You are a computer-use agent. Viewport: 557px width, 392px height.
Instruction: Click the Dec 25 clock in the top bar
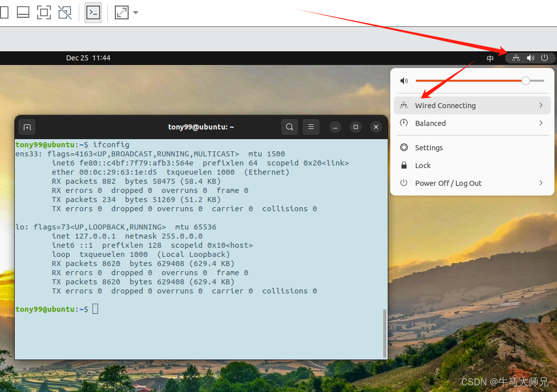pos(88,58)
